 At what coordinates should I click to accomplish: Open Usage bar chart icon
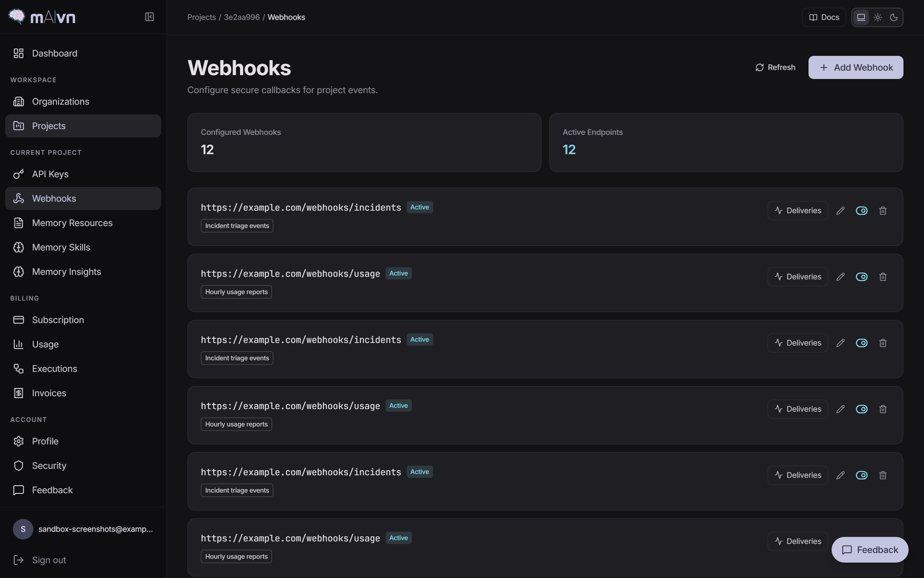pos(18,345)
